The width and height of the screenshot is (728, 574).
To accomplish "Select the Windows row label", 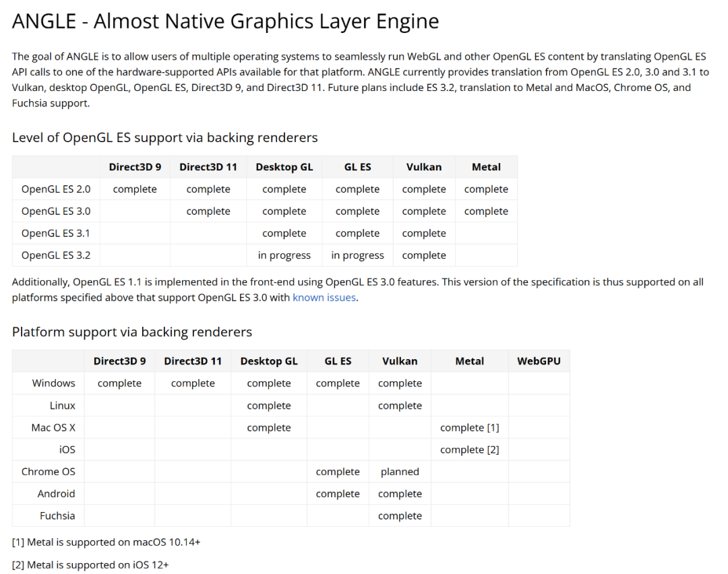I will 53,383.
